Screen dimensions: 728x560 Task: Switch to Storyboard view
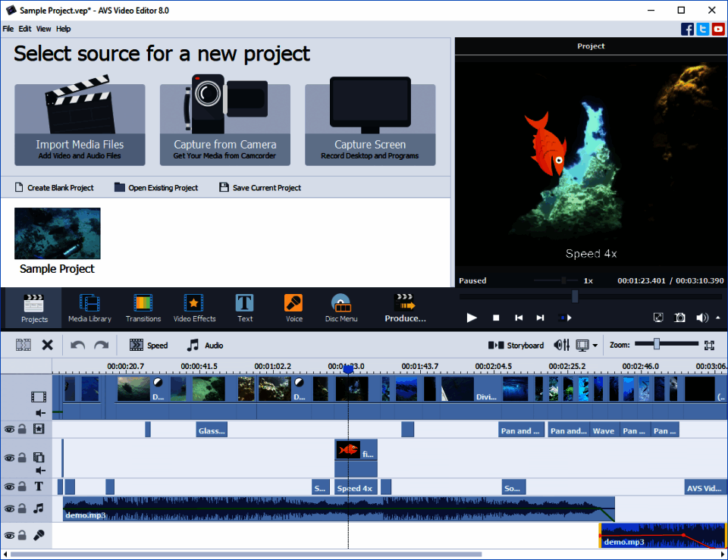tap(516, 345)
